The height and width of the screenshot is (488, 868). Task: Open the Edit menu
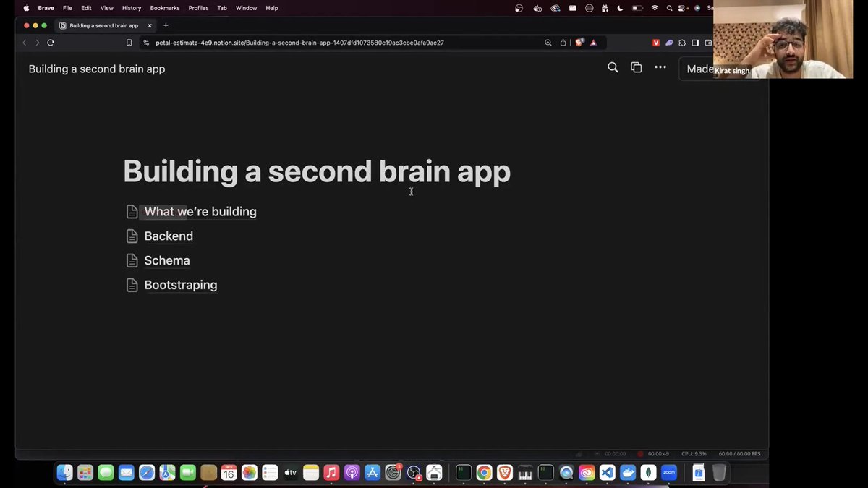click(86, 8)
